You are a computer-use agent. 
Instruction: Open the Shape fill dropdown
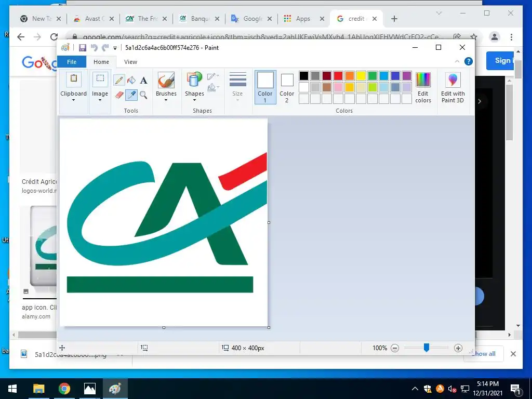click(213, 88)
